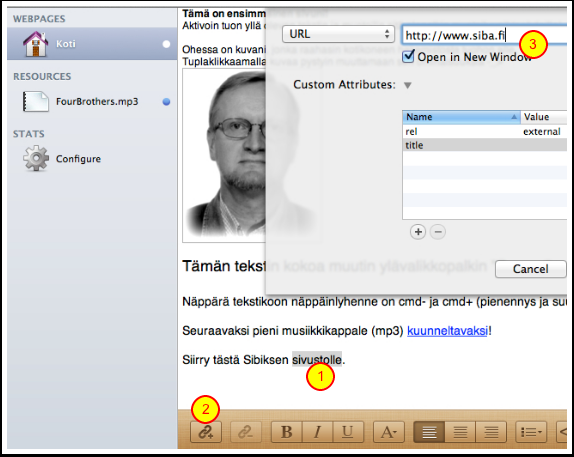Select the Koti home page icon
This screenshot has height=457, width=574.
click(x=35, y=44)
